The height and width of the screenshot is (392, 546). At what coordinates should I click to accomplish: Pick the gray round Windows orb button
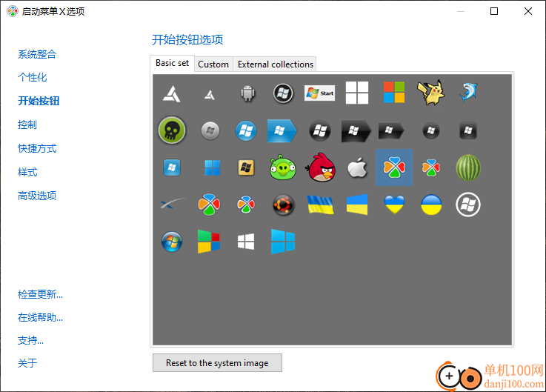click(210, 130)
